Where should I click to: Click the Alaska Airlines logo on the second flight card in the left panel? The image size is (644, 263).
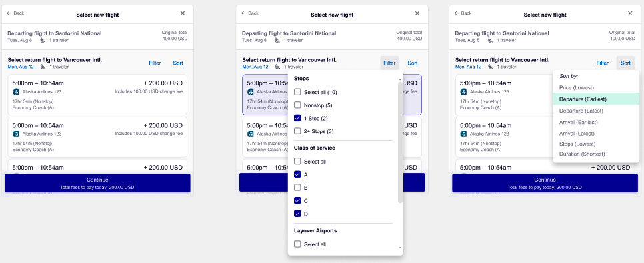tap(16, 134)
